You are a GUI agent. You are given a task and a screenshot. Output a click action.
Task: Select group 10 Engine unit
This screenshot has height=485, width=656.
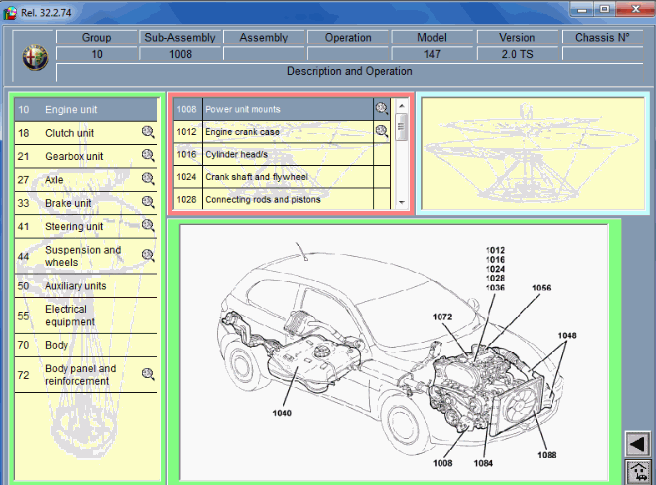[86, 110]
